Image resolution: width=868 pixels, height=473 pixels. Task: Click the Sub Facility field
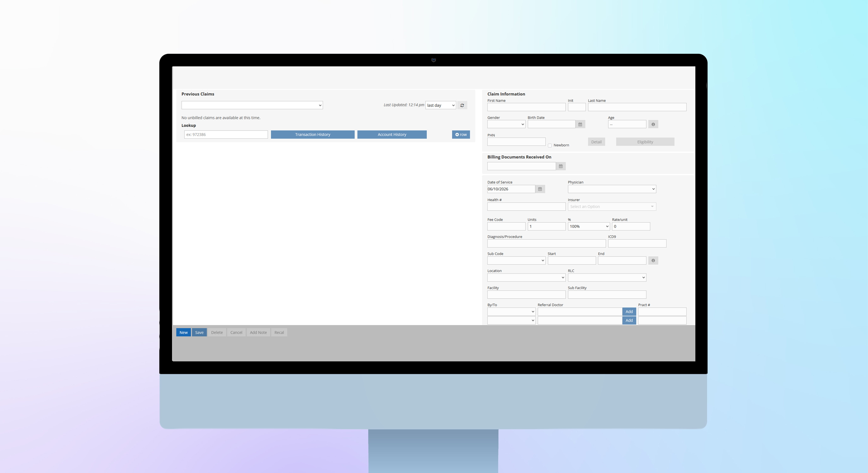tap(607, 295)
